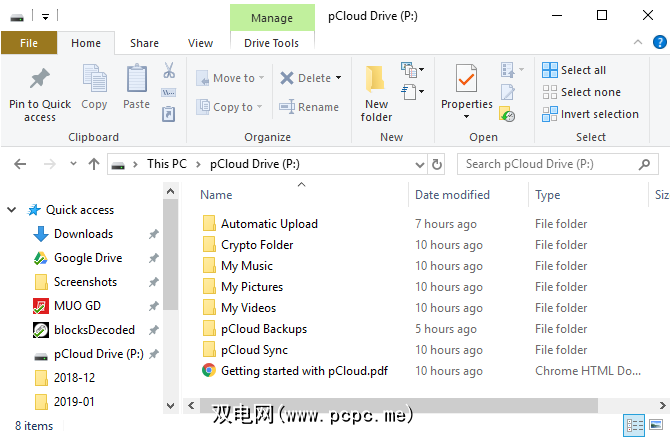Screen dimensions: 670x438
Task: Go up one level with Up arrow
Action: pos(94,164)
